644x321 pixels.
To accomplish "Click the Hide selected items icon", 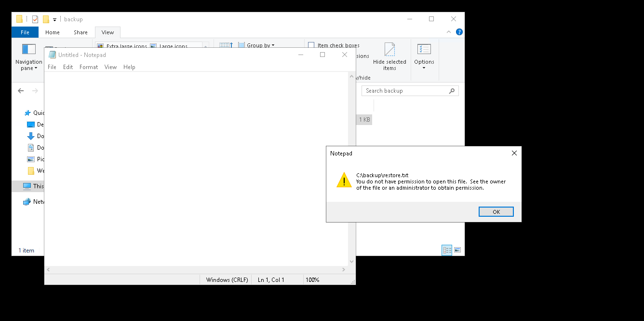I will (389, 50).
